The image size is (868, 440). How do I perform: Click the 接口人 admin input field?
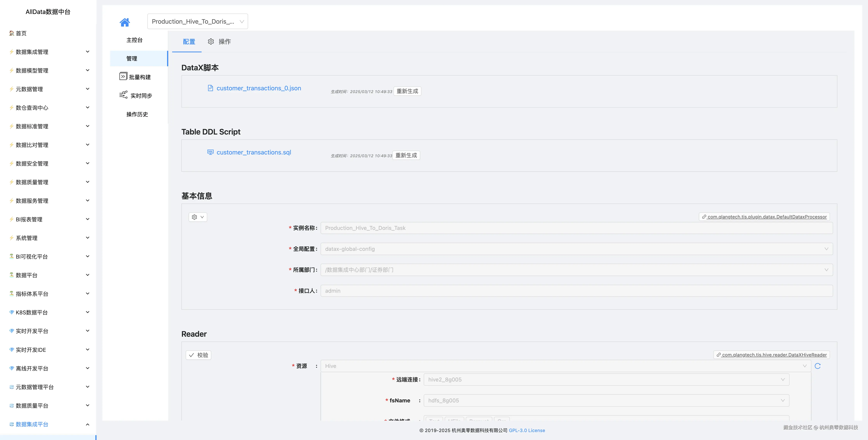(576, 291)
